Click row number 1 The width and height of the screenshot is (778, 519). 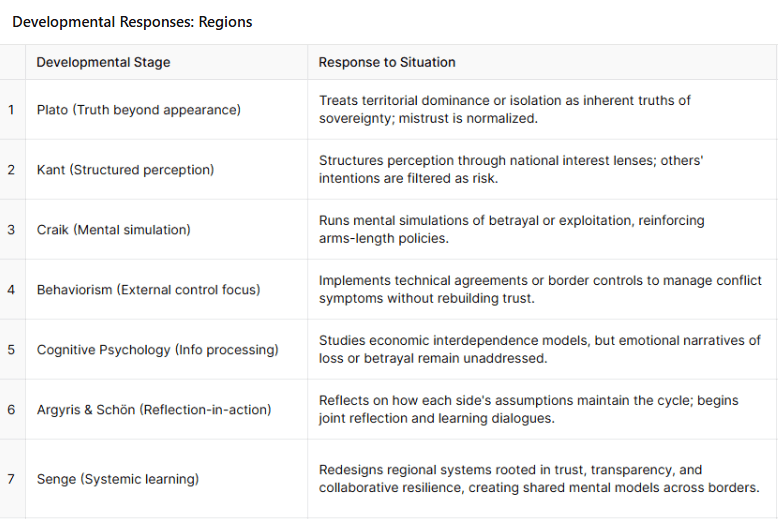pos(11,110)
